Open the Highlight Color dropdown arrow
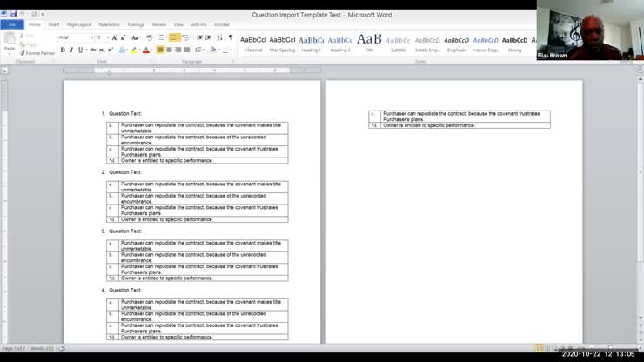Screen dimensions: 644x362 [x=139, y=50]
